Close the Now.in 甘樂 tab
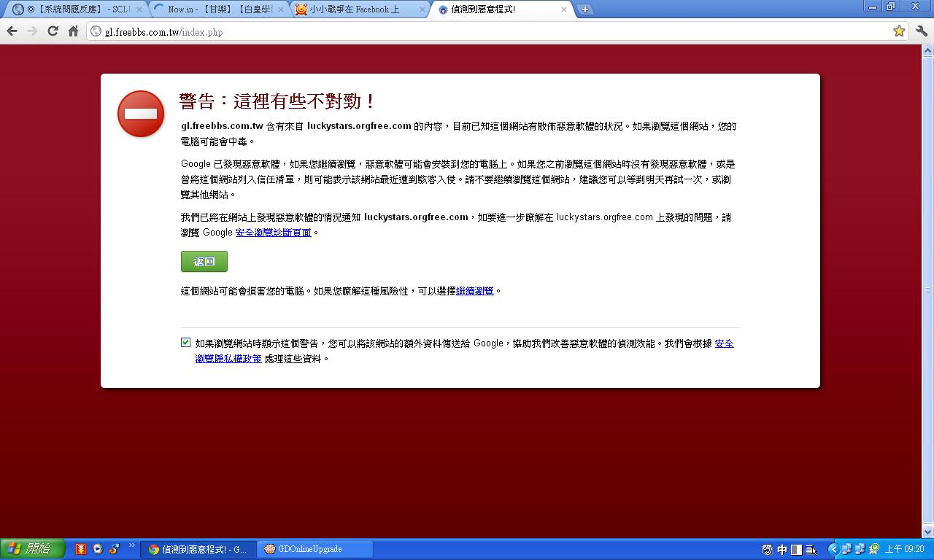This screenshot has height=560, width=934. [x=281, y=9]
